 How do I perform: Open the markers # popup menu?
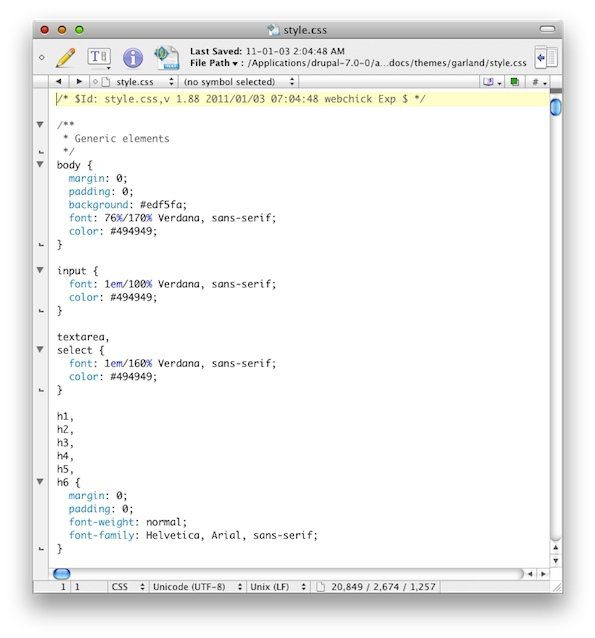(539, 82)
